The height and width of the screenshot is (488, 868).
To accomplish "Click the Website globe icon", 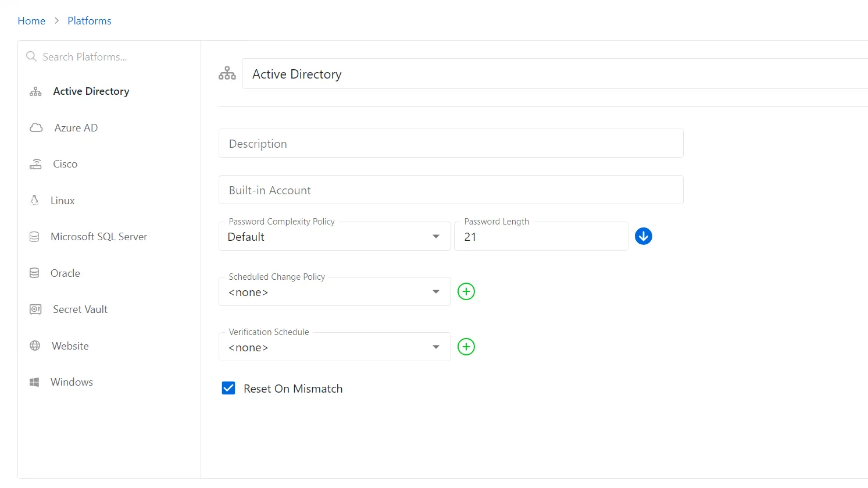I will click(x=35, y=346).
